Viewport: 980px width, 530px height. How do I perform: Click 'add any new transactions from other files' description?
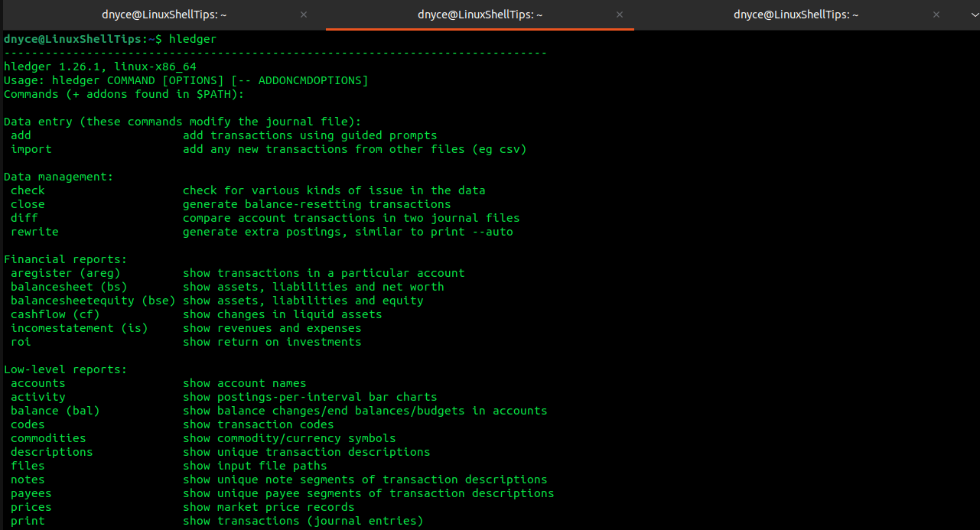click(x=355, y=149)
